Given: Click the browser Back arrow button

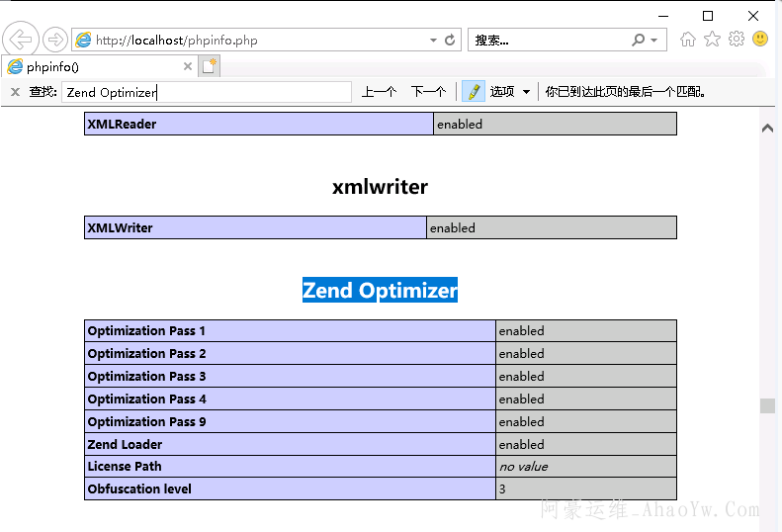Looking at the screenshot, I should [x=21, y=41].
